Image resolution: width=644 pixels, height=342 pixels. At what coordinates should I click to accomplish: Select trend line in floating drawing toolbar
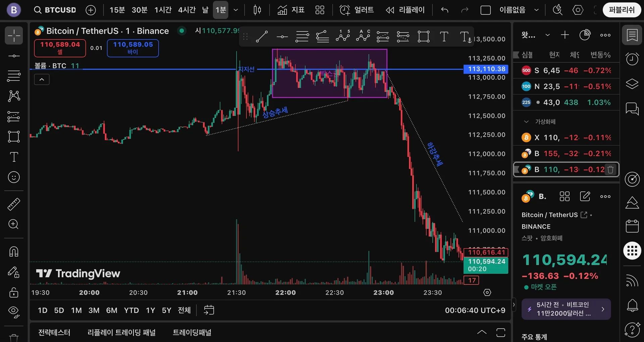coord(262,37)
